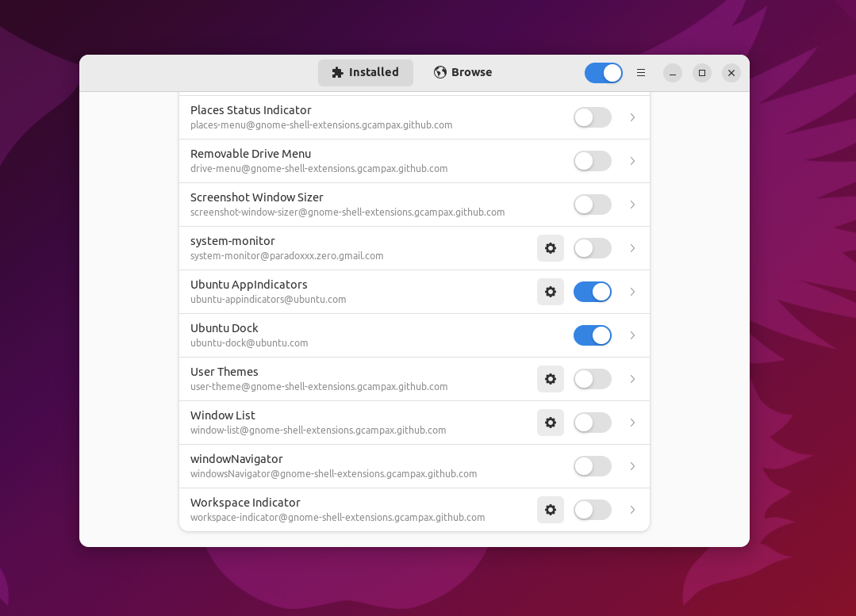Open the hamburger menu

click(x=641, y=72)
